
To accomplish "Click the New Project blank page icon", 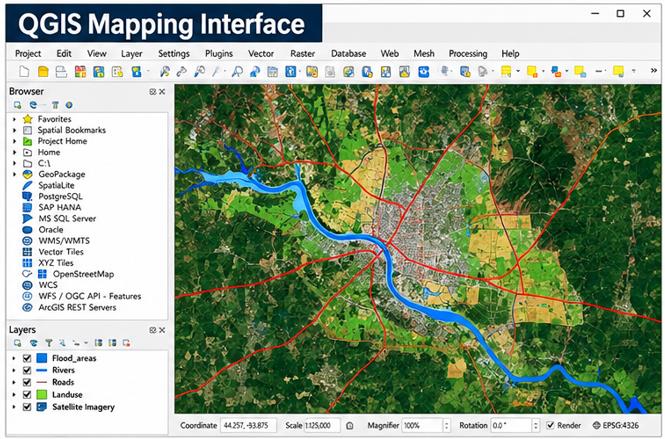I will pyautogui.click(x=24, y=71).
